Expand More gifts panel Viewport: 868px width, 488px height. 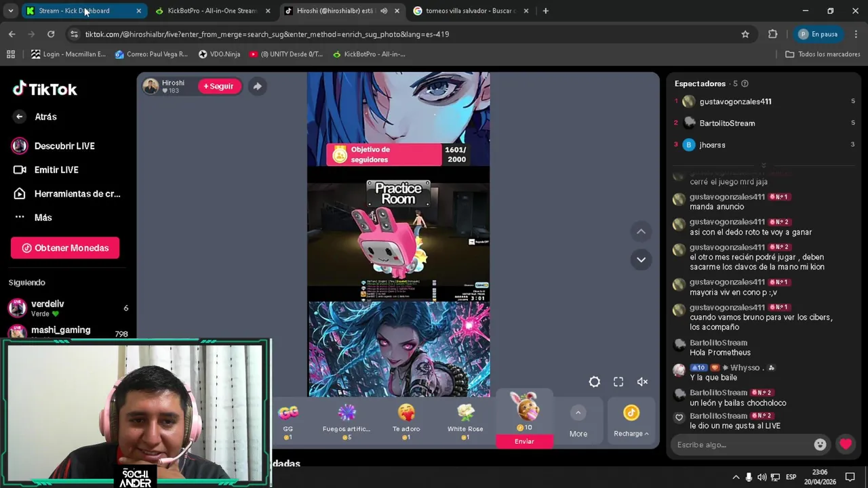point(578,422)
